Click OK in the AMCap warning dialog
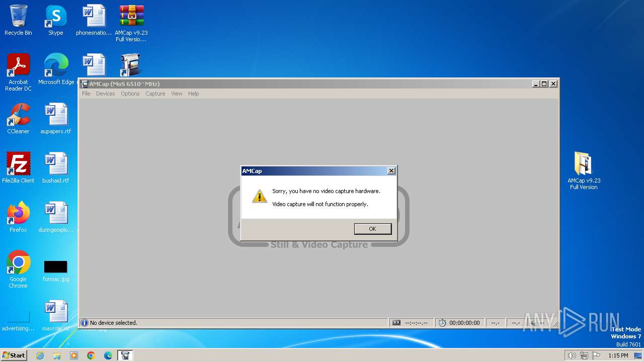644x362 pixels. (x=372, y=229)
